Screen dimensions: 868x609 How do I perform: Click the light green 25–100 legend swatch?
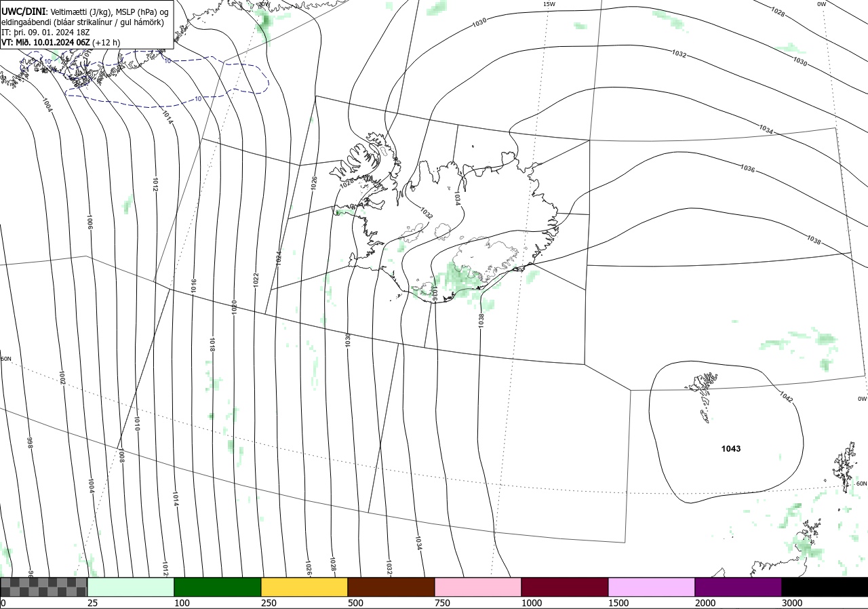click(131, 587)
